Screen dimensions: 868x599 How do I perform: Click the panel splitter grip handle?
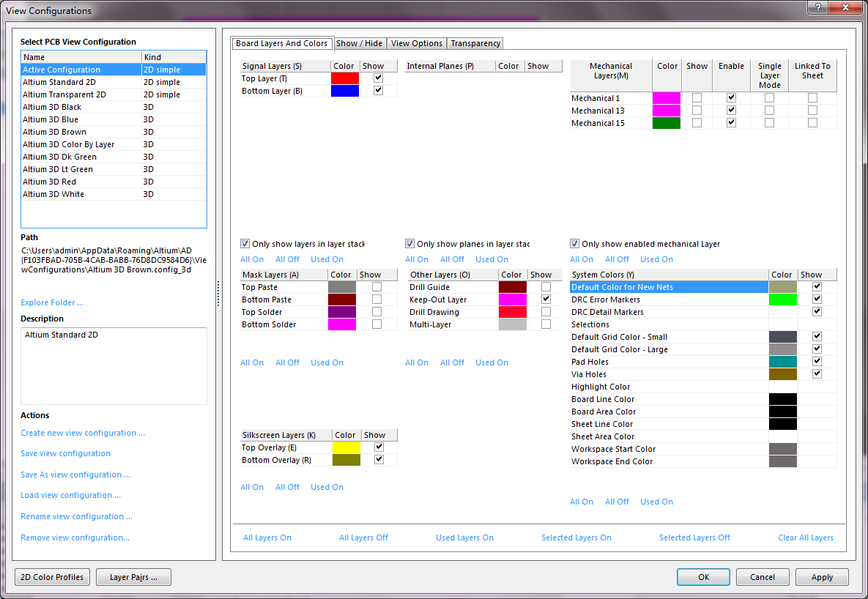point(218,294)
